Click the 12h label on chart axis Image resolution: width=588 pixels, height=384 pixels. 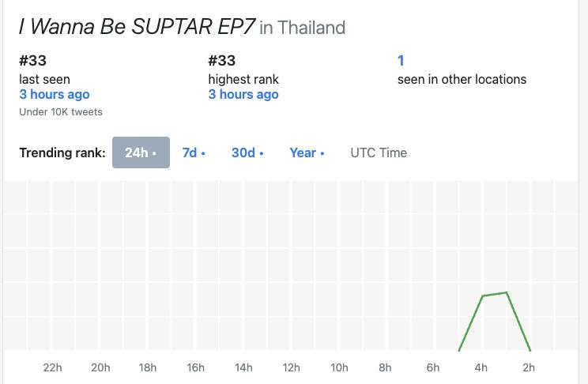(x=291, y=367)
